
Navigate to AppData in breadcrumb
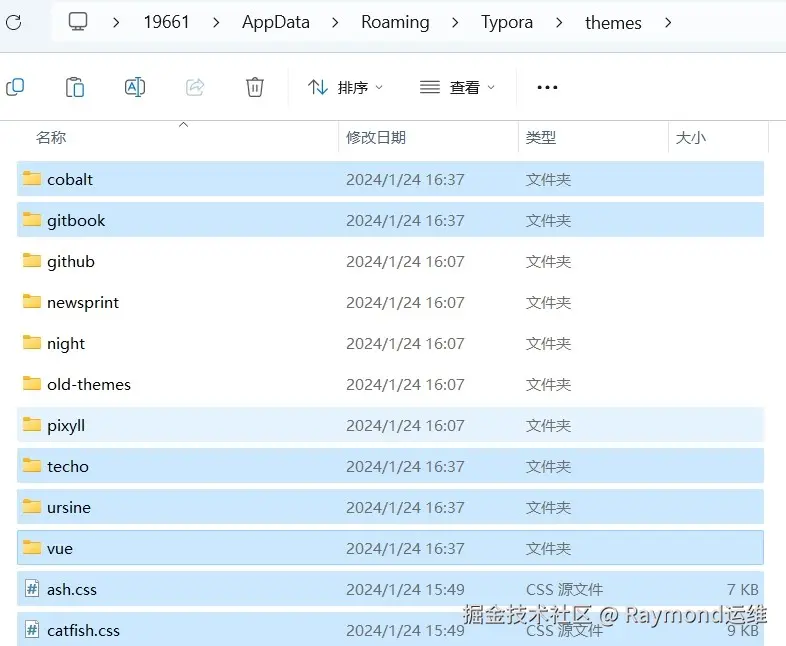[276, 22]
